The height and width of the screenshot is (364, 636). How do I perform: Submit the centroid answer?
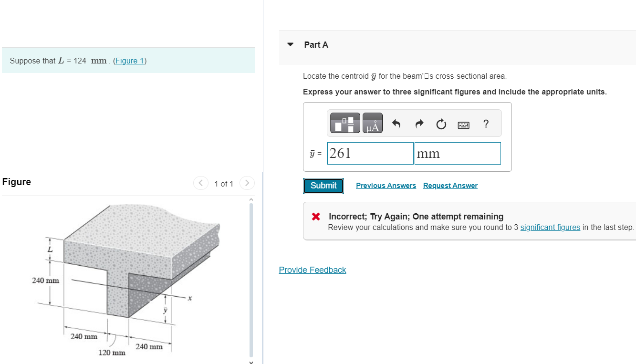click(323, 186)
